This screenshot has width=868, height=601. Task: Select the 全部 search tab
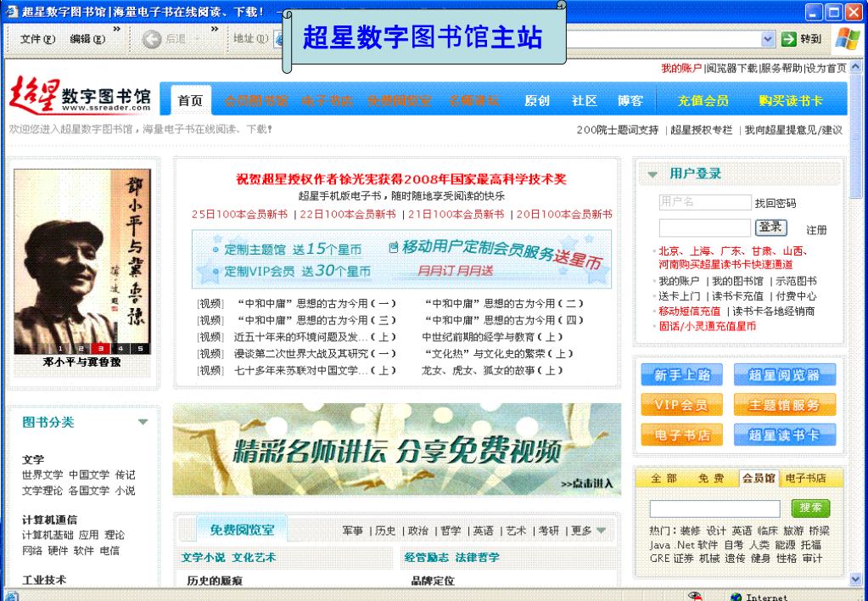pyautogui.click(x=664, y=478)
